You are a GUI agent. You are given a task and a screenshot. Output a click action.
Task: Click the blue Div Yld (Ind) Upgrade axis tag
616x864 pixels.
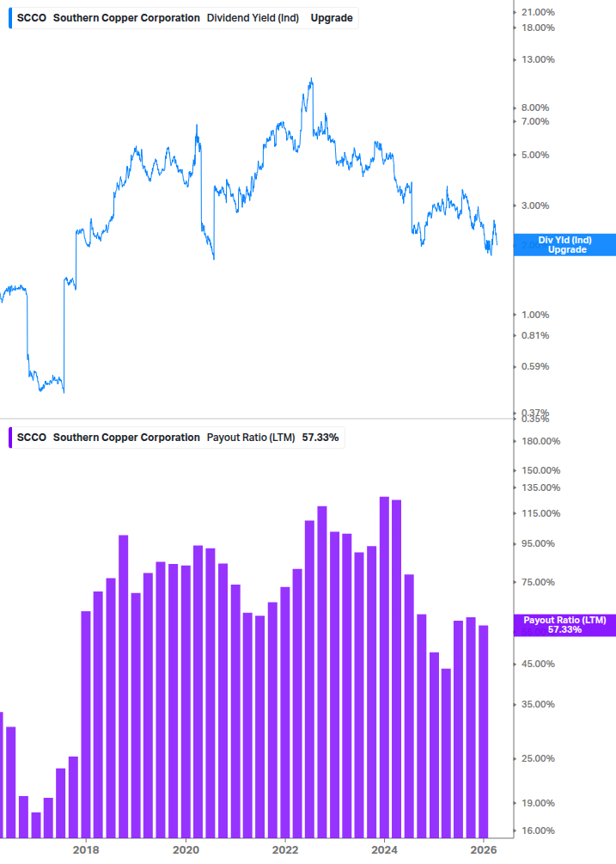(x=564, y=244)
